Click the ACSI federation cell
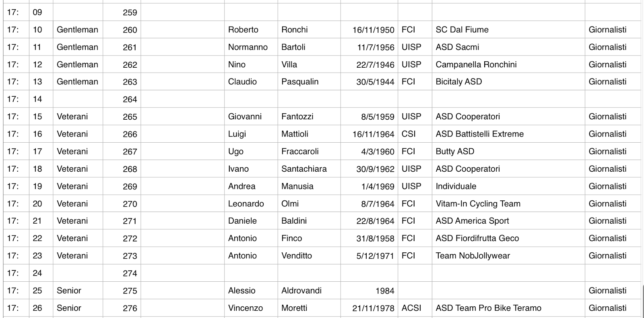The image size is (644, 318). (x=415, y=308)
